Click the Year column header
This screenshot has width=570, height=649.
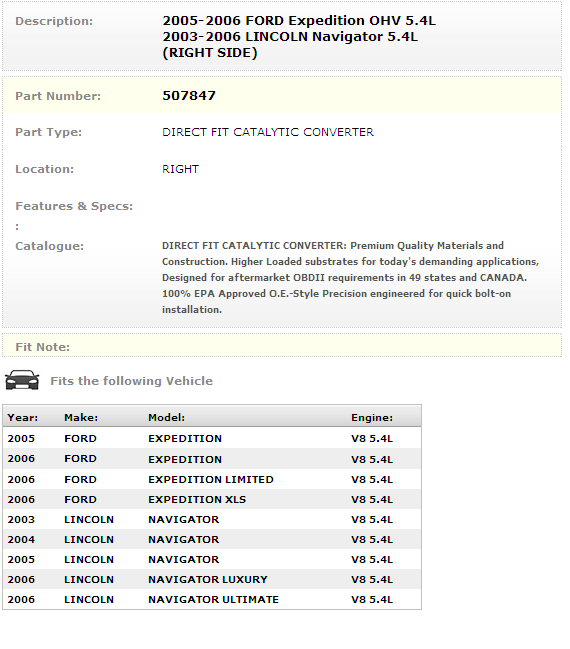click(x=22, y=417)
